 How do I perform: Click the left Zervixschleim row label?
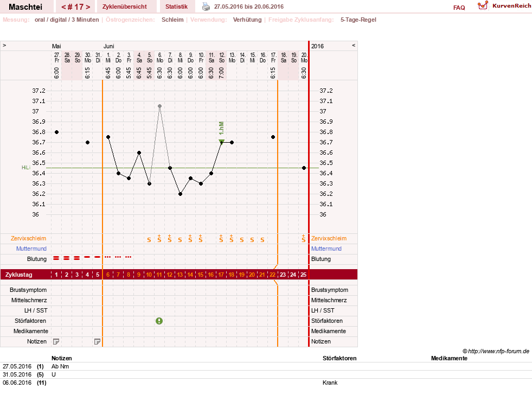coord(29,238)
